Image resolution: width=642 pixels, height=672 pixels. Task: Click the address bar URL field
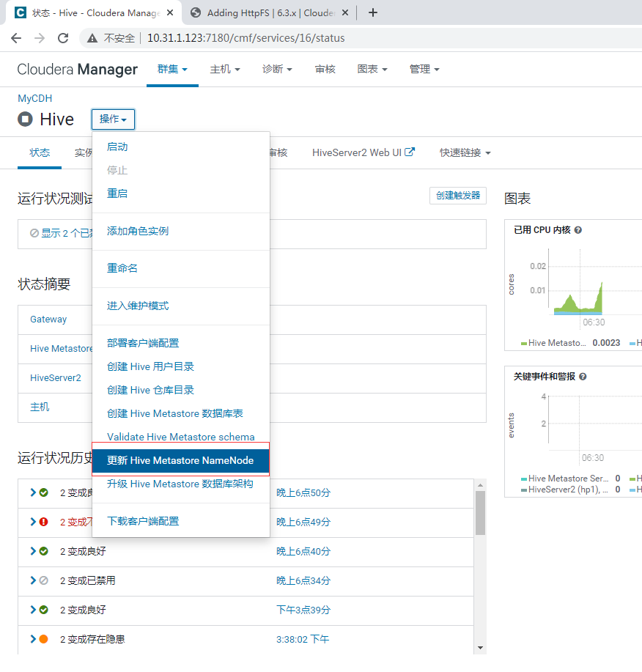(246, 38)
